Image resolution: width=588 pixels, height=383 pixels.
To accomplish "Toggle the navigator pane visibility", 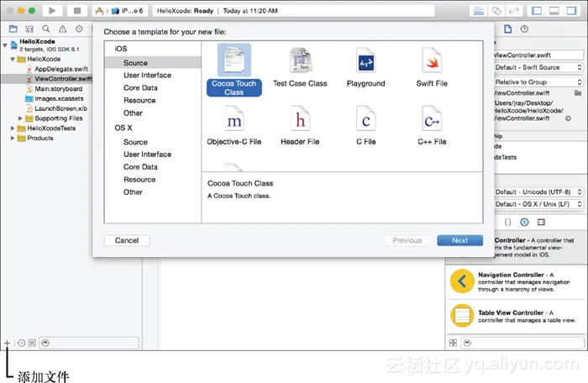I will coord(537,11).
